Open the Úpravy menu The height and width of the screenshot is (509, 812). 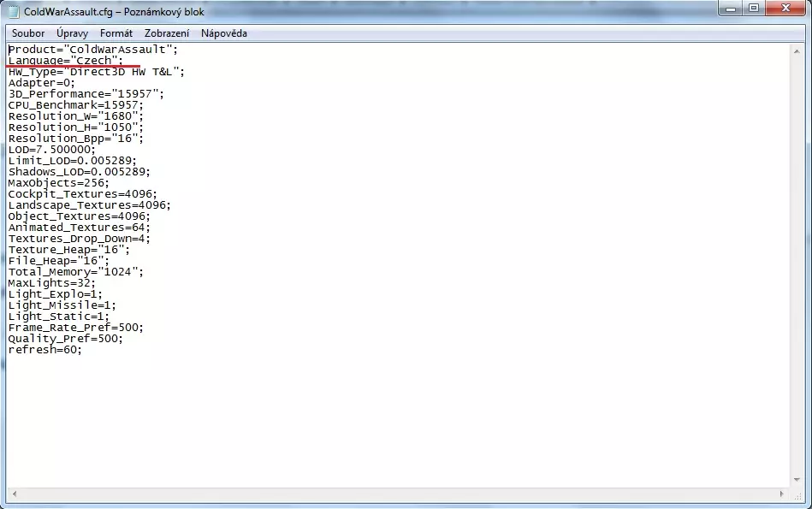72,33
